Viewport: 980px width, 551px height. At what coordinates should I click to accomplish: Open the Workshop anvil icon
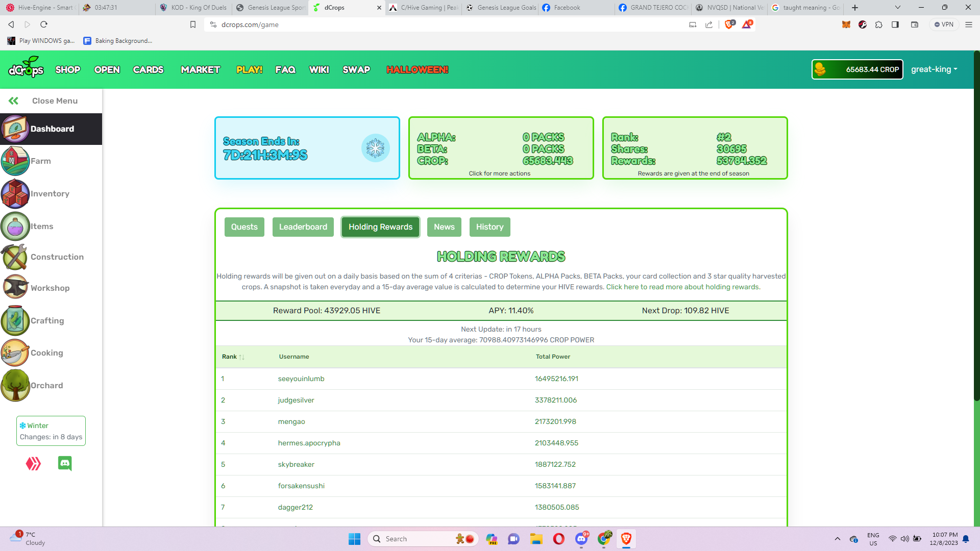click(x=15, y=288)
